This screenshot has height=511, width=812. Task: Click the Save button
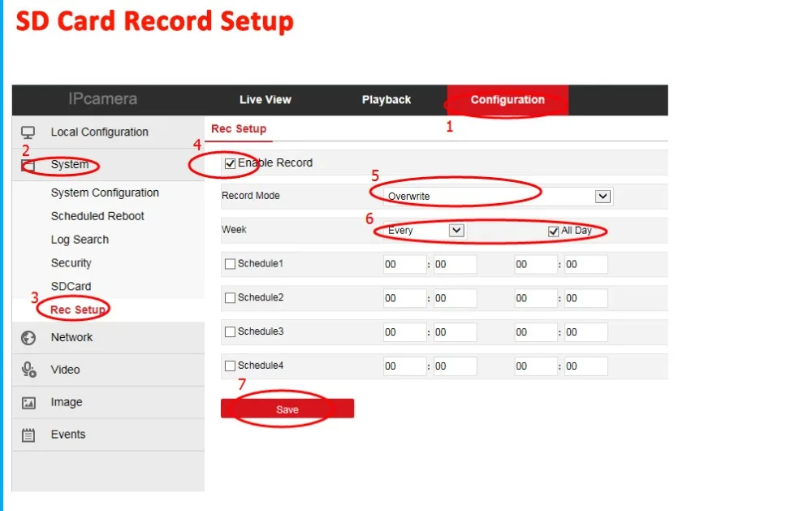click(287, 409)
